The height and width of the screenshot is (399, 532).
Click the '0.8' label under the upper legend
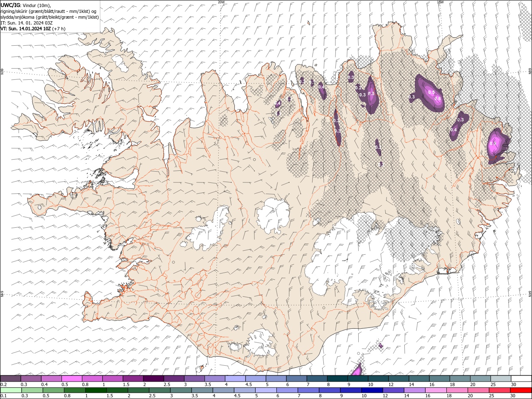pos(85,384)
